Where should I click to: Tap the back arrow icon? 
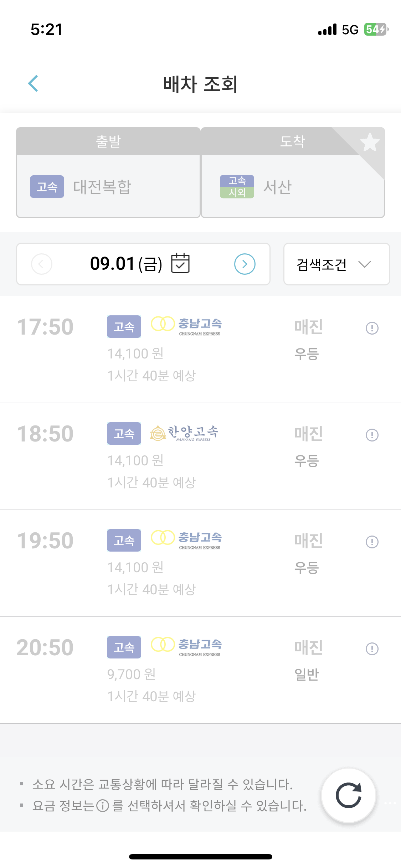click(33, 84)
